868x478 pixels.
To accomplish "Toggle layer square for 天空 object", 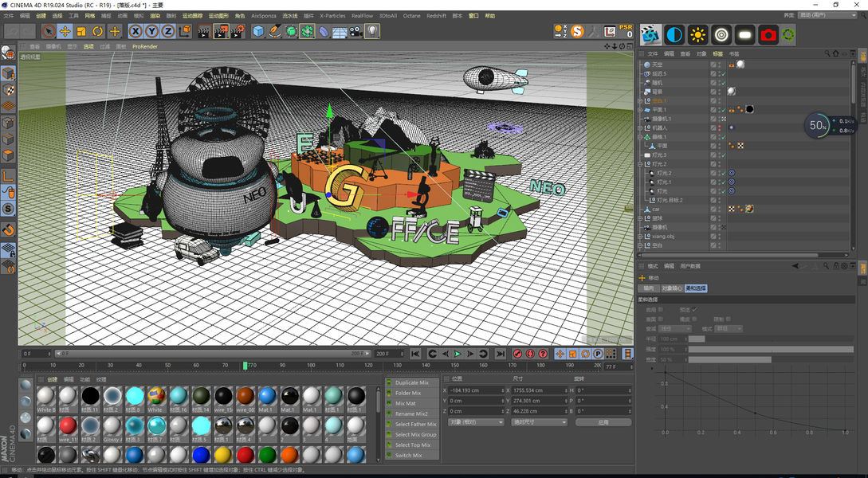I will (x=713, y=65).
